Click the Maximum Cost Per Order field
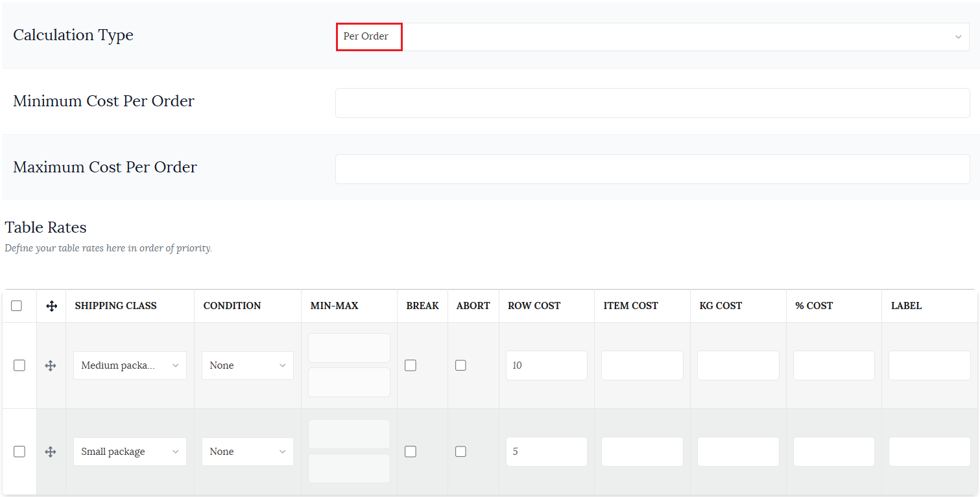 pos(652,169)
